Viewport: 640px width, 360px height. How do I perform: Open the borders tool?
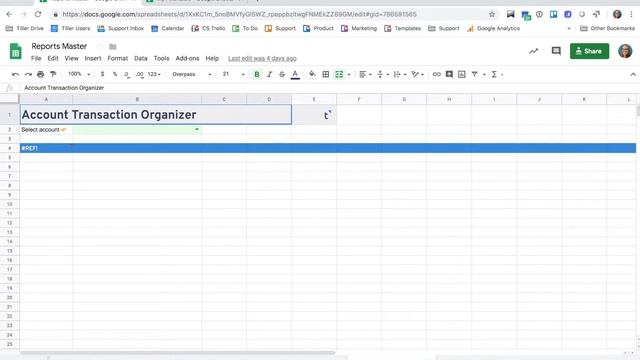(326, 74)
